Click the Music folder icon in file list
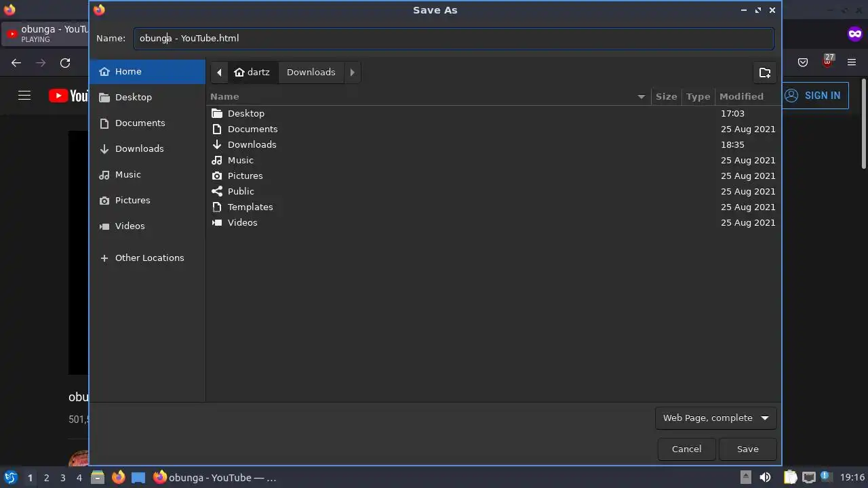This screenshot has width=868, height=488. (x=217, y=160)
